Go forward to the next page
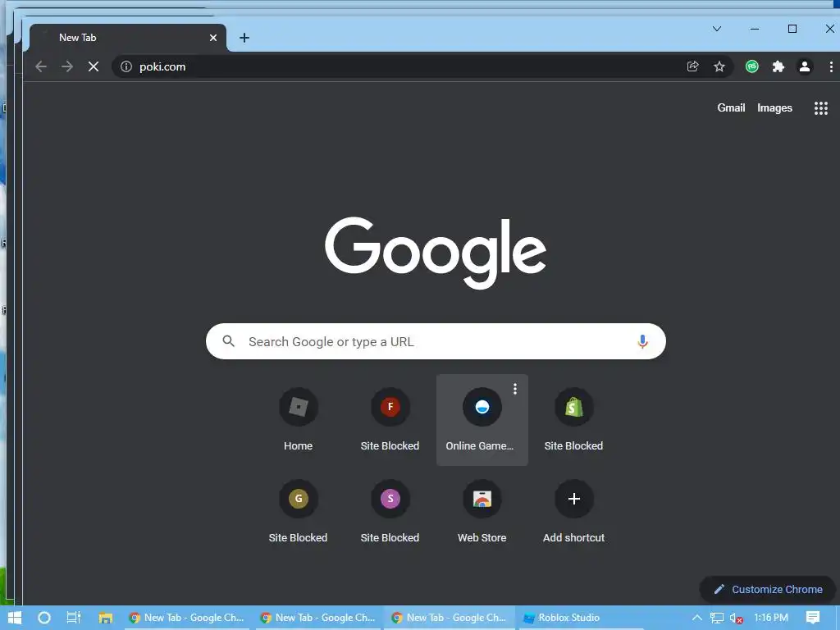 (67, 66)
